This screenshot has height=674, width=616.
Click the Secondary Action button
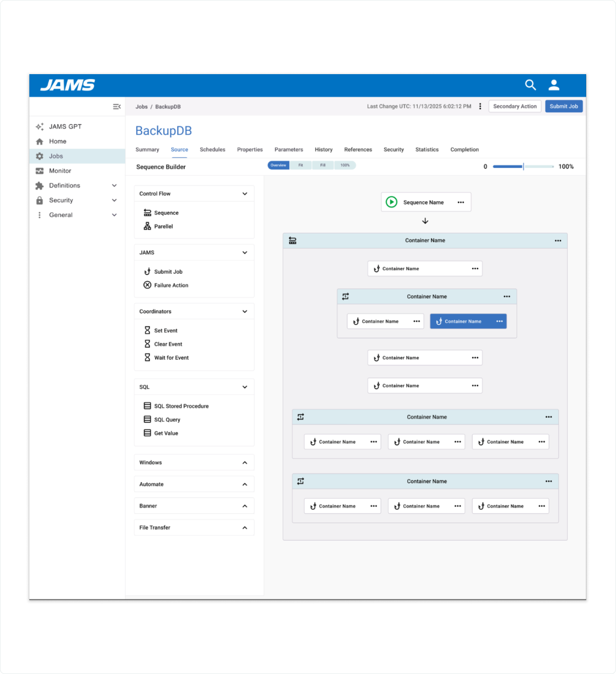pyautogui.click(x=514, y=106)
